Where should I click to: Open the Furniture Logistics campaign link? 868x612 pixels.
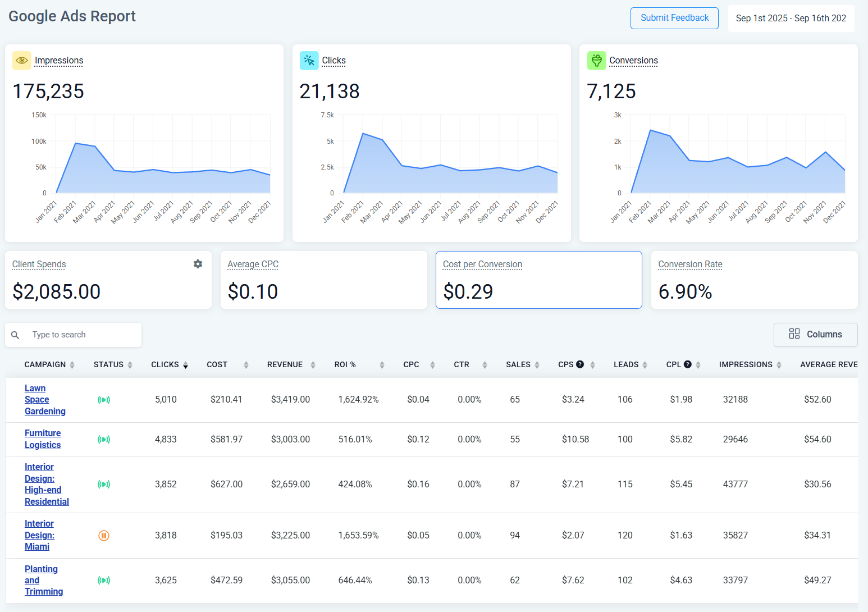[x=43, y=439]
